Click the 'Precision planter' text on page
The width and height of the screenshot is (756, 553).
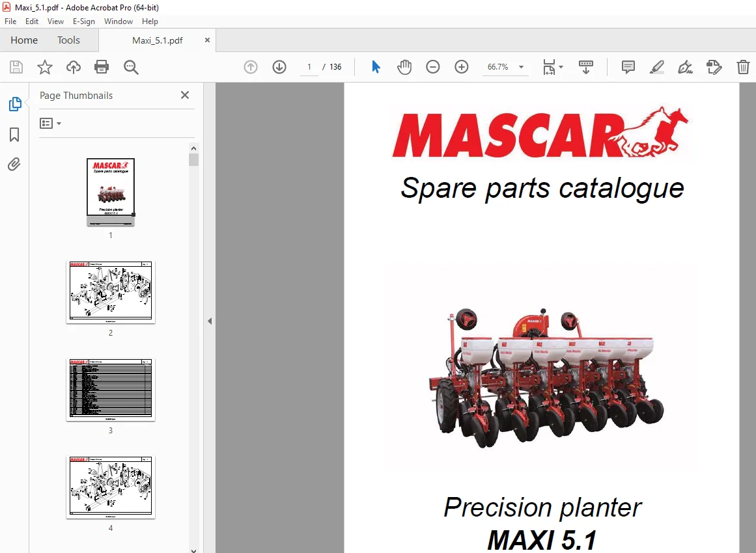542,507
